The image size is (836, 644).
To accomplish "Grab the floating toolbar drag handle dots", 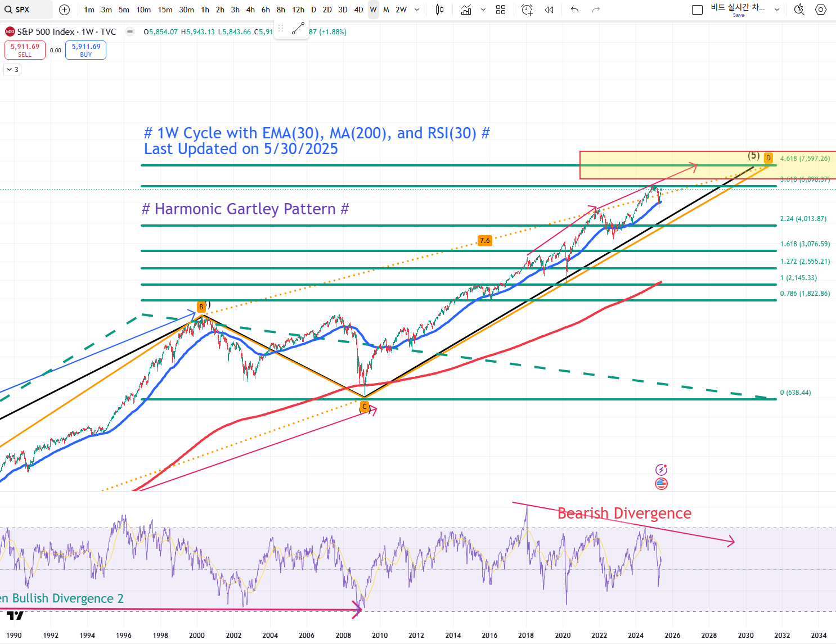I will pyautogui.click(x=281, y=28).
